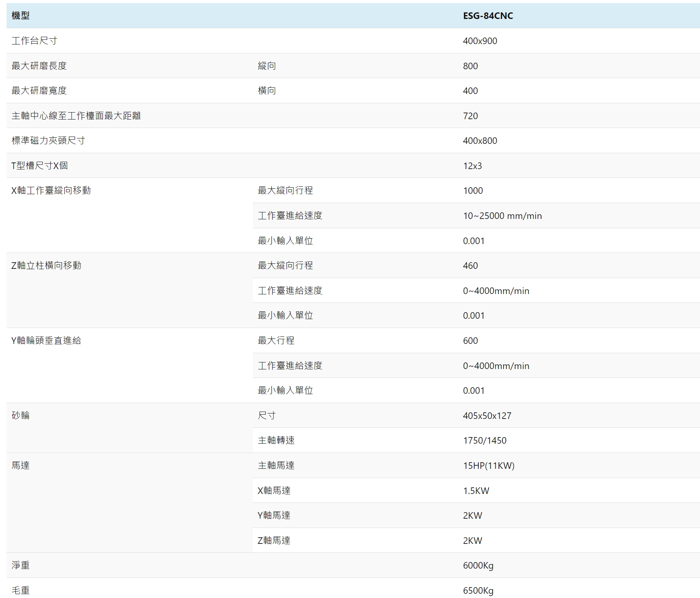Click the 尺寸 cell under 砂輪

click(267, 415)
